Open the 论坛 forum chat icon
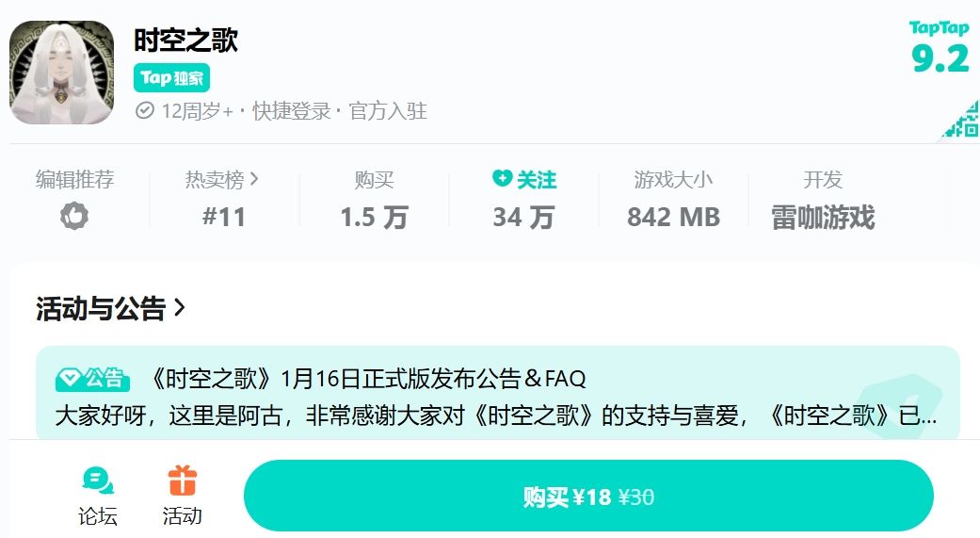The image size is (980, 538). (x=98, y=481)
